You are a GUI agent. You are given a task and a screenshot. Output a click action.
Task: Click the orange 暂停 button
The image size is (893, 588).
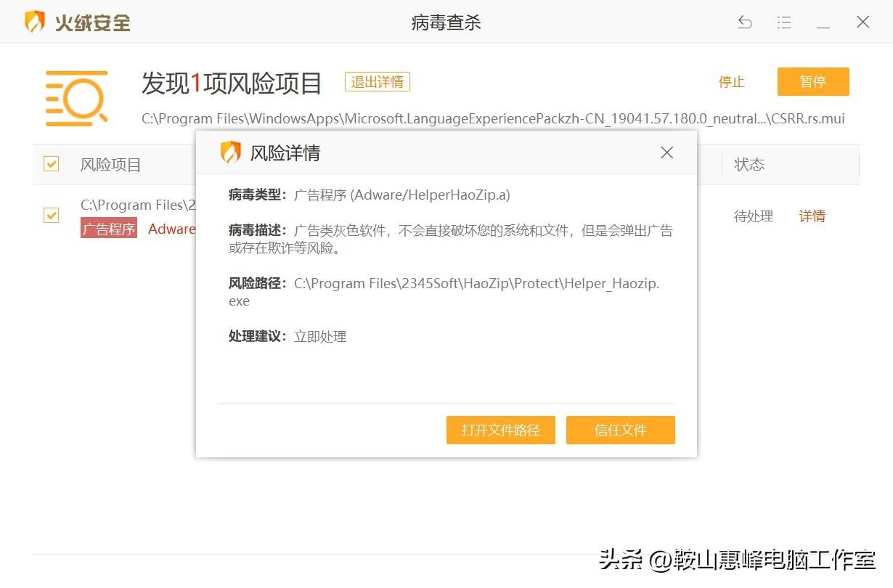813,82
